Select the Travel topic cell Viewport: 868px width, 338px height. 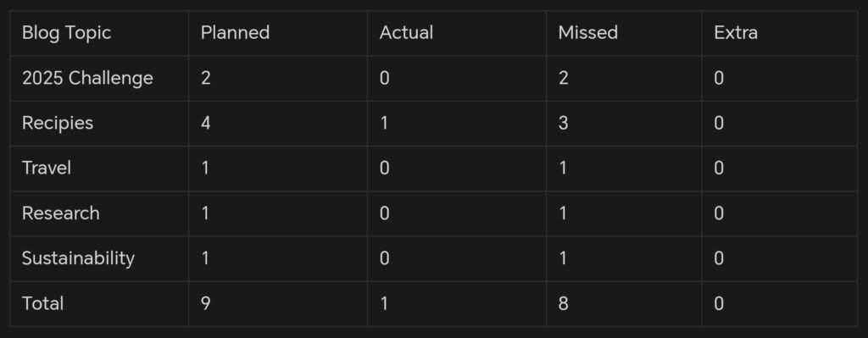click(47, 168)
